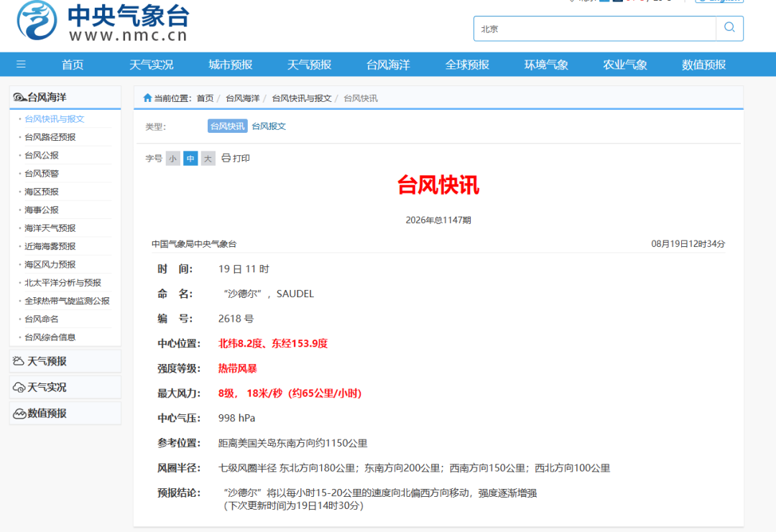Click the issuer 中国气象局中央气象台
776x532 pixels.
(194, 244)
